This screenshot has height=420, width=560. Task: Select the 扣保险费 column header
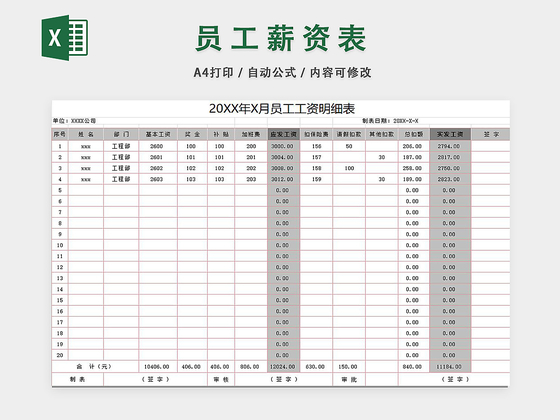(316, 134)
